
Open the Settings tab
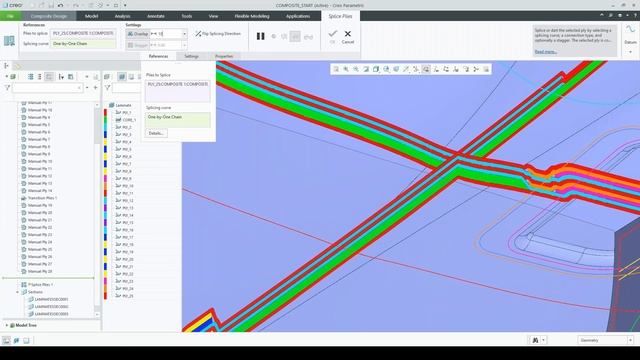click(x=191, y=56)
